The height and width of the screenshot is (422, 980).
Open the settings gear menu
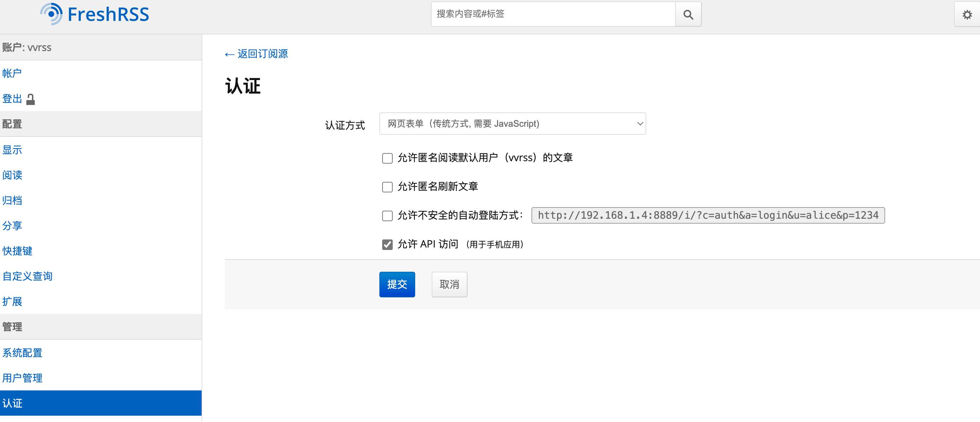click(967, 14)
